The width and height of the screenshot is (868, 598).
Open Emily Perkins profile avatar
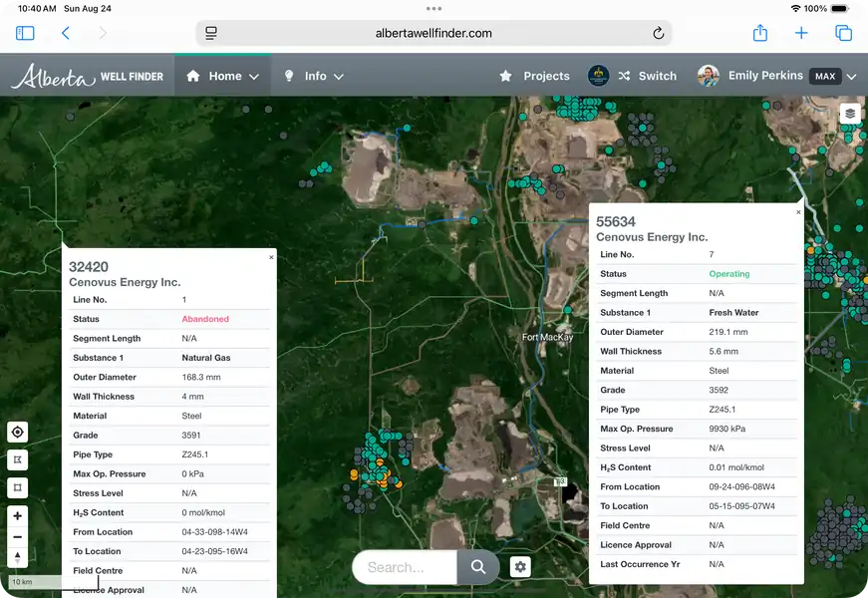click(x=708, y=76)
